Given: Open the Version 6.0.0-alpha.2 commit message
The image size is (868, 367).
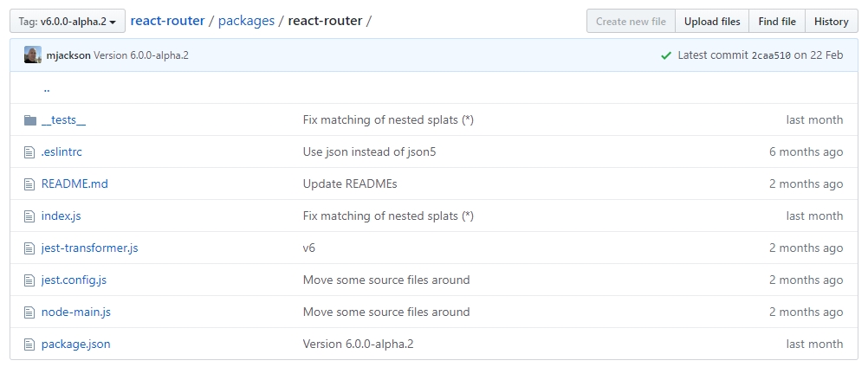Looking at the screenshot, I should (x=141, y=55).
